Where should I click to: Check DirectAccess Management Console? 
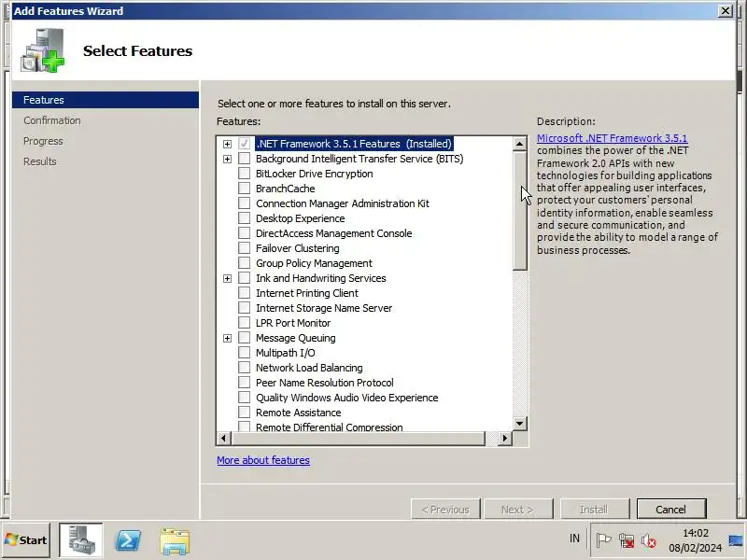tap(244, 232)
